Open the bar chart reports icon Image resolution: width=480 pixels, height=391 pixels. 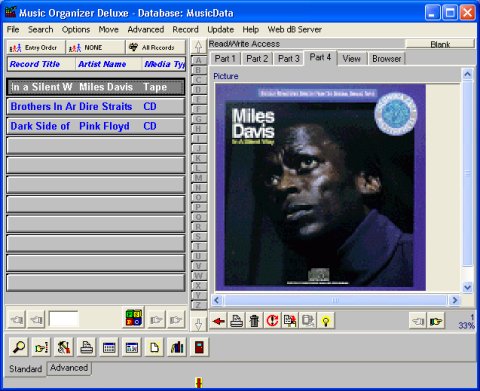[x=177, y=347]
